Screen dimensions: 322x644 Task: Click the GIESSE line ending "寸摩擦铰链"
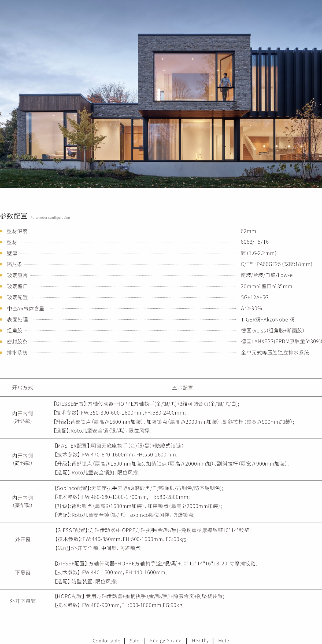(x=156, y=563)
